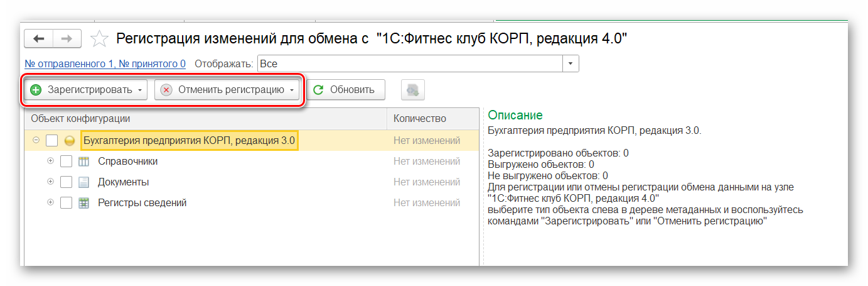Open the Отображать dropdown arrow
Viewport: 868px width, 286px height.
pos(571,64)
